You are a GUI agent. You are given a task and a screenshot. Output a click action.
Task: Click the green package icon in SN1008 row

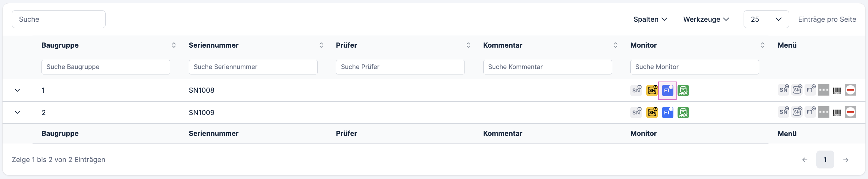pos(683,90)
